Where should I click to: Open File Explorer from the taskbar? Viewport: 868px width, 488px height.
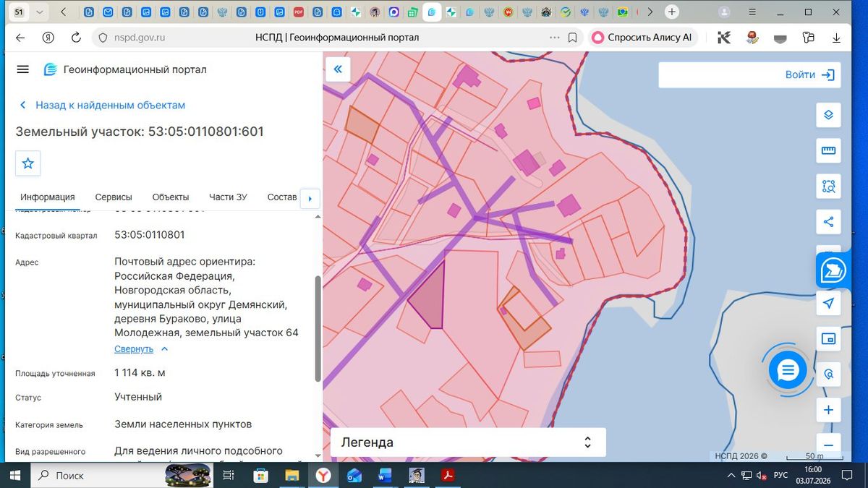[x=292, y=475]
